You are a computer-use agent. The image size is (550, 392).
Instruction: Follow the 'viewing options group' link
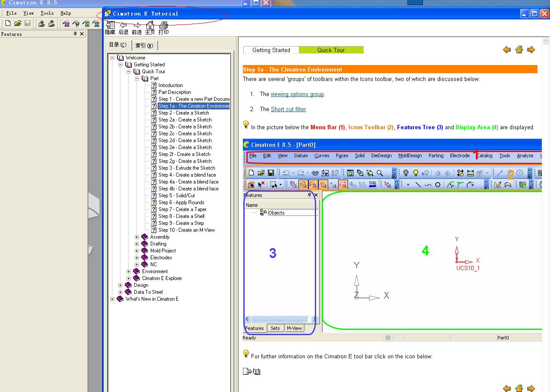tap(297, 94)
